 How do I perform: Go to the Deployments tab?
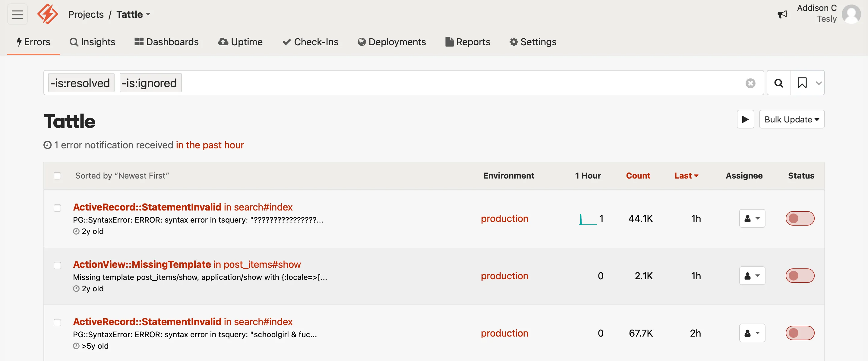392,42
